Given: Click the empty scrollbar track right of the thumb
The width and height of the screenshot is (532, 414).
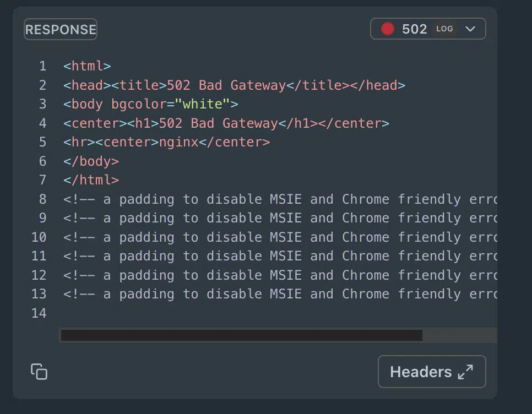Looking at the screenshot, I should [459, 335].
